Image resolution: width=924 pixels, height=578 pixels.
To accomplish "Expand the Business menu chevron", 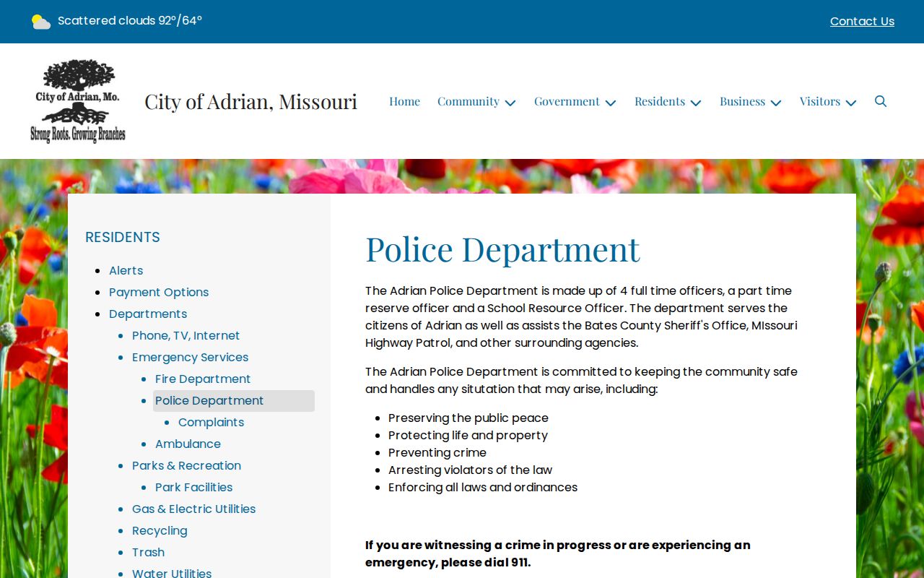I will [x=776, y=103].
